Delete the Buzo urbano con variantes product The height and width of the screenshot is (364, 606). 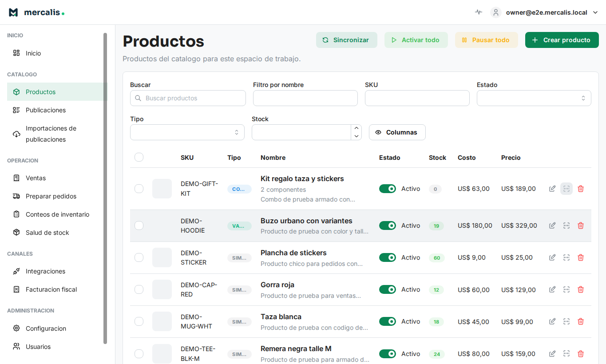pyautogui.click(x=581, y=226)
